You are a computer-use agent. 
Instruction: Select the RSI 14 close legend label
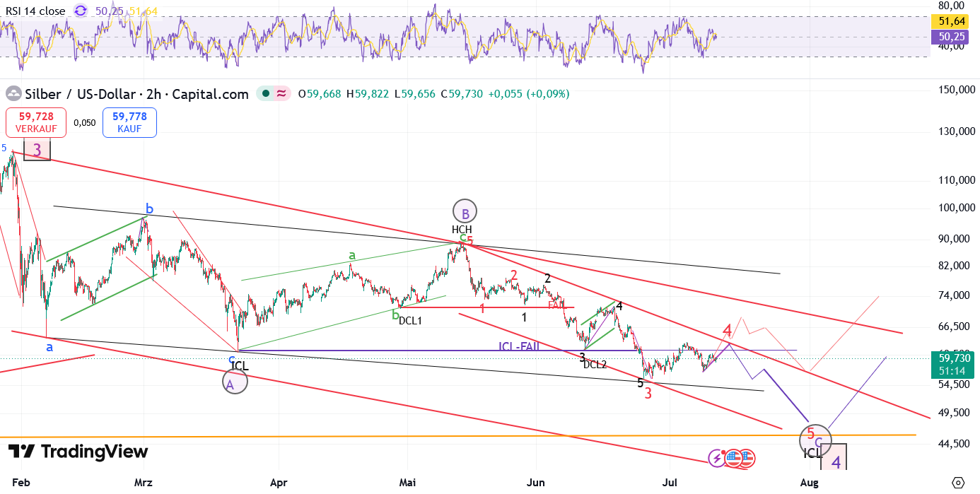coord(35,11)
